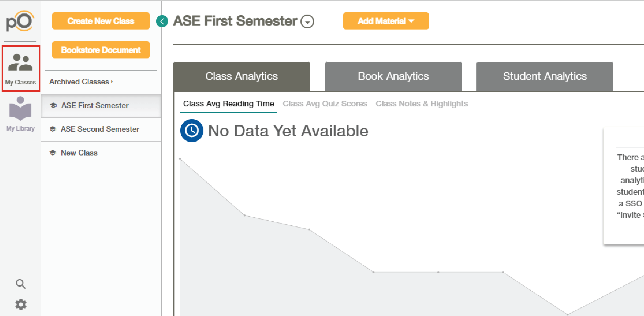Expand the Add Material dropdown button
This screenshot has height=316, width=644.
tap(386, 21)
